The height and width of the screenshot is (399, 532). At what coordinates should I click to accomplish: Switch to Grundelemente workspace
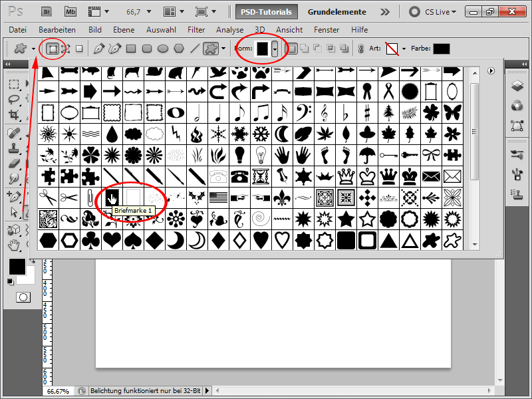pos(336,12)
